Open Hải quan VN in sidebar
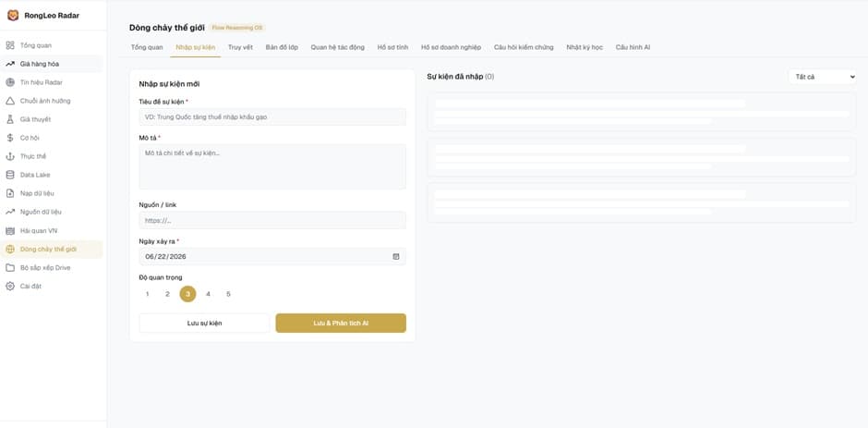Viewport: 868px width, 428px height. [x=51, y=230]
